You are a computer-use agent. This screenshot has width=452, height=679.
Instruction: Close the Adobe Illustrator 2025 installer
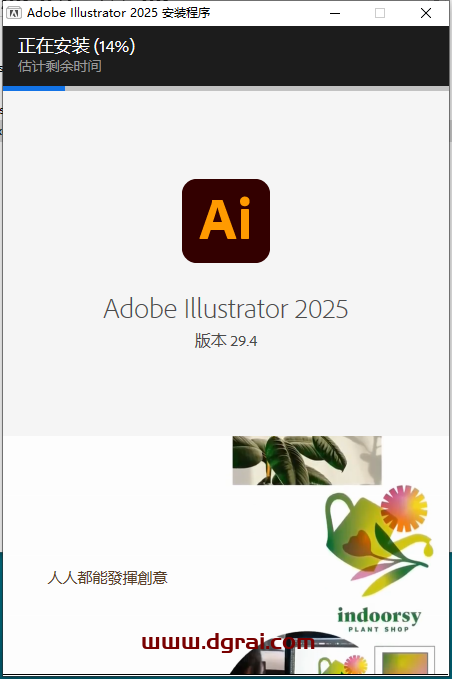point(426,13)
